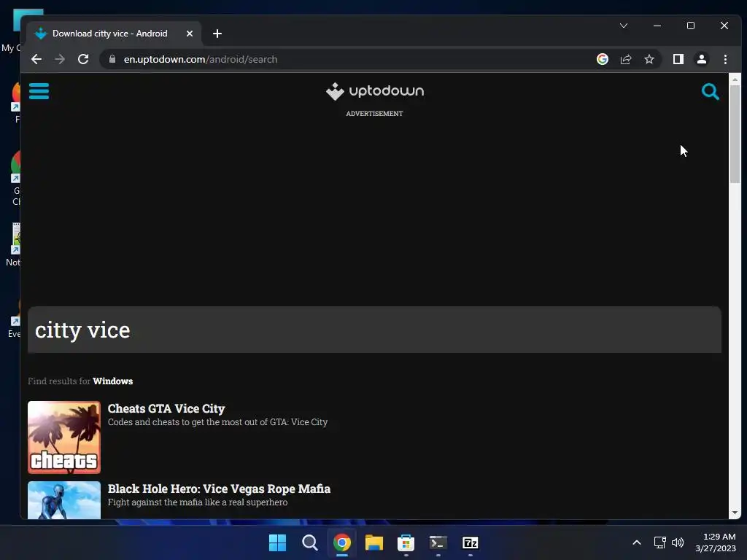Click Chrome in the taskbar

[x=342, y=542]
